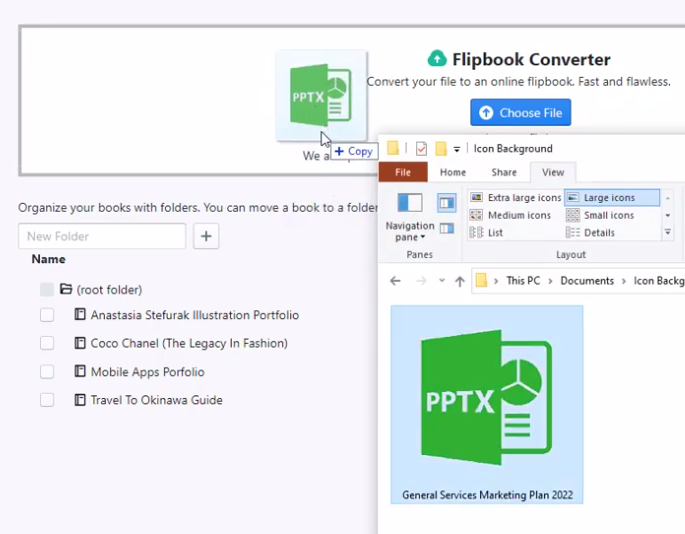Toggle the Preview pane icon
Viewport: 685px width, 534px height.
click(x=446, y=203)
